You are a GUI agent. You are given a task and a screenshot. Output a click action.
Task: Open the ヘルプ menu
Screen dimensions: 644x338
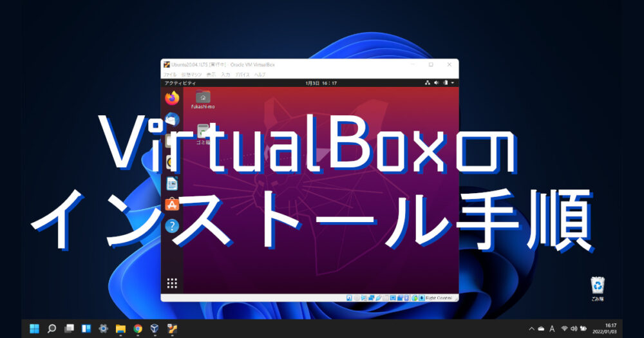(x=260, y=75)
